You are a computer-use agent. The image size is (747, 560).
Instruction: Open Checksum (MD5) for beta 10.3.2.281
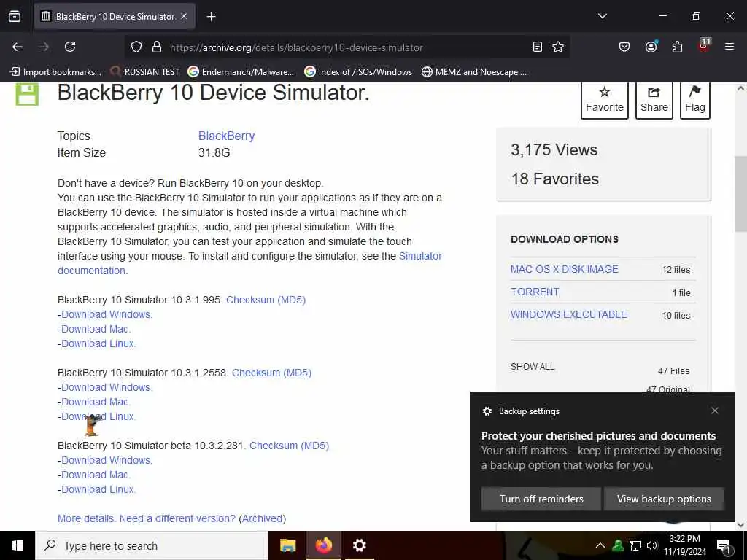(289, 446)
